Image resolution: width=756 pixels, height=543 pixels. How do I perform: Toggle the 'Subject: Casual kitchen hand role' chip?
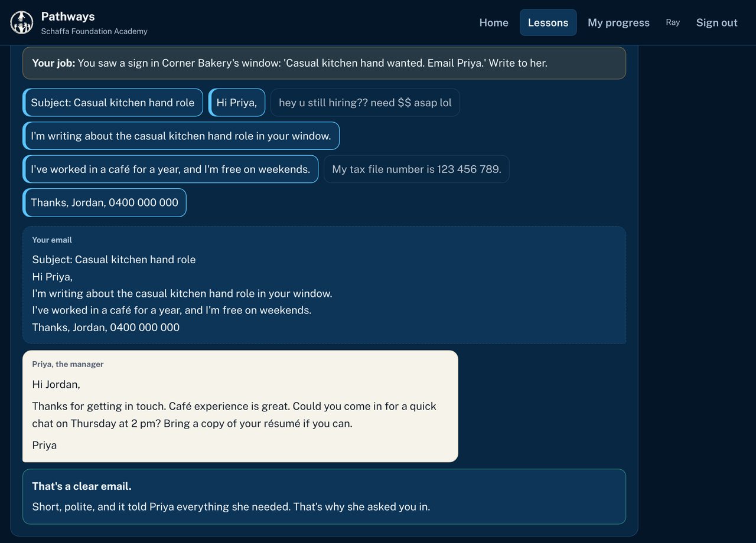click(x=113, y=103)
